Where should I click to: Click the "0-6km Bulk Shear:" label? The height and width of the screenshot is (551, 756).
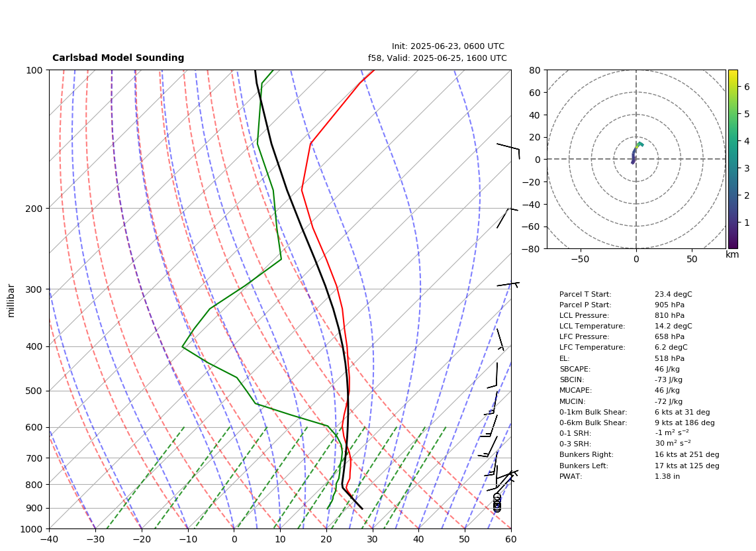[594, 423]
